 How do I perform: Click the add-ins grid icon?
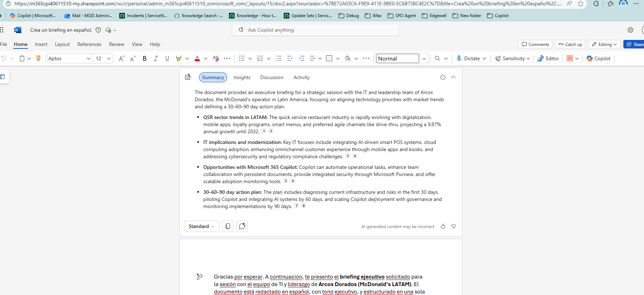pyautogui.click(x=570, y=58)
